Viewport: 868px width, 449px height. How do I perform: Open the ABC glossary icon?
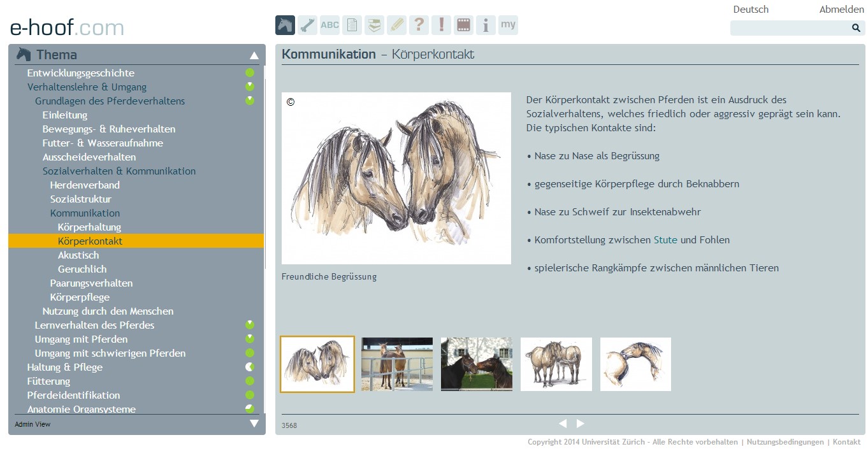point(329,25)
